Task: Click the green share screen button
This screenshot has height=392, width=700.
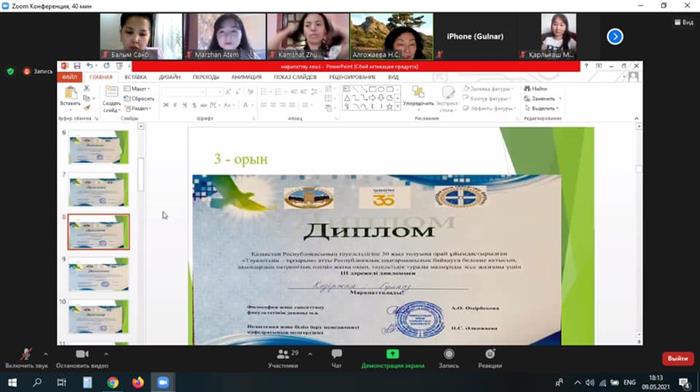Action: point(392,358)
